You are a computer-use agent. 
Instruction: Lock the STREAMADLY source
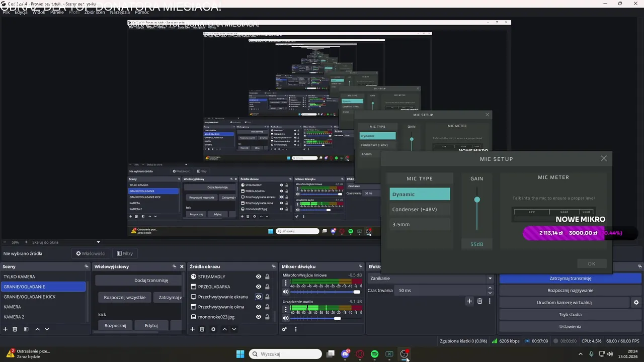click(x=267, y=277)
